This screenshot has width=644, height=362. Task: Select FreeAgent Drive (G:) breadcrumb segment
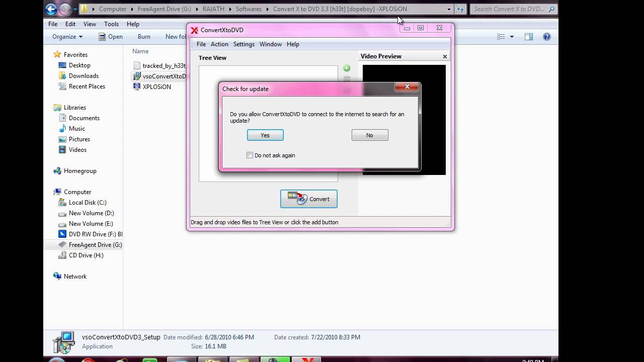coord(165,9)
